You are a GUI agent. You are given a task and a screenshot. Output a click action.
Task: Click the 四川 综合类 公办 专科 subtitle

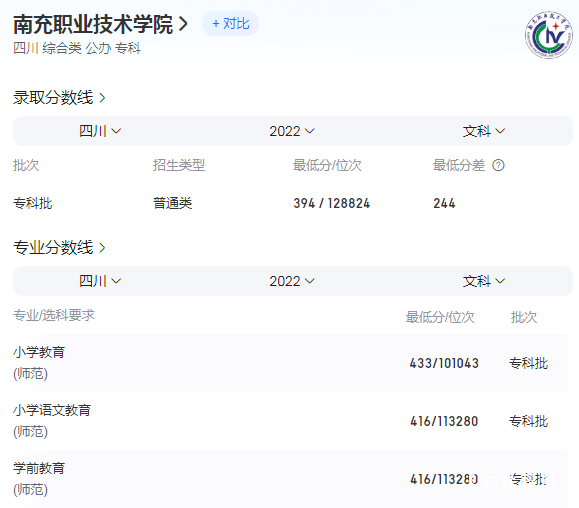coord(77,48)
